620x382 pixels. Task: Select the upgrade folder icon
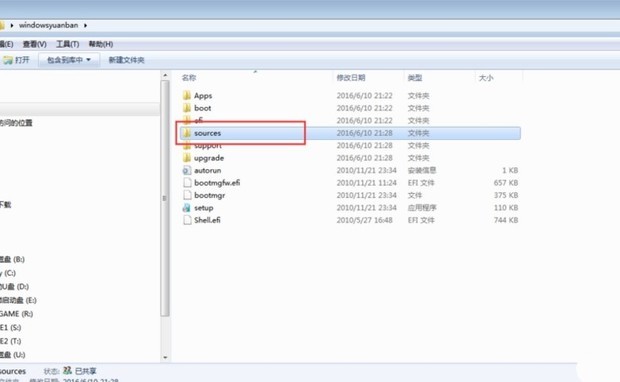[x=187, y=158]
